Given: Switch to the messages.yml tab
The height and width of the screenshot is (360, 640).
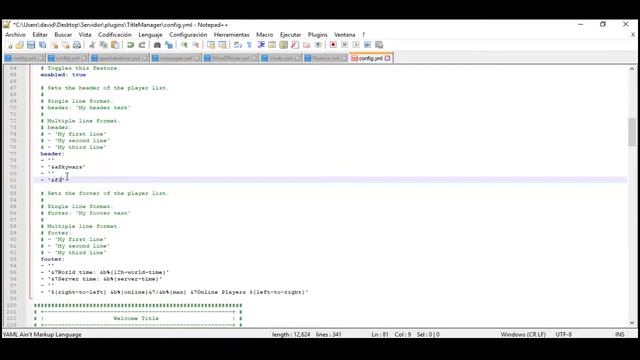Looking at the screenshot, I should [176, 58].
